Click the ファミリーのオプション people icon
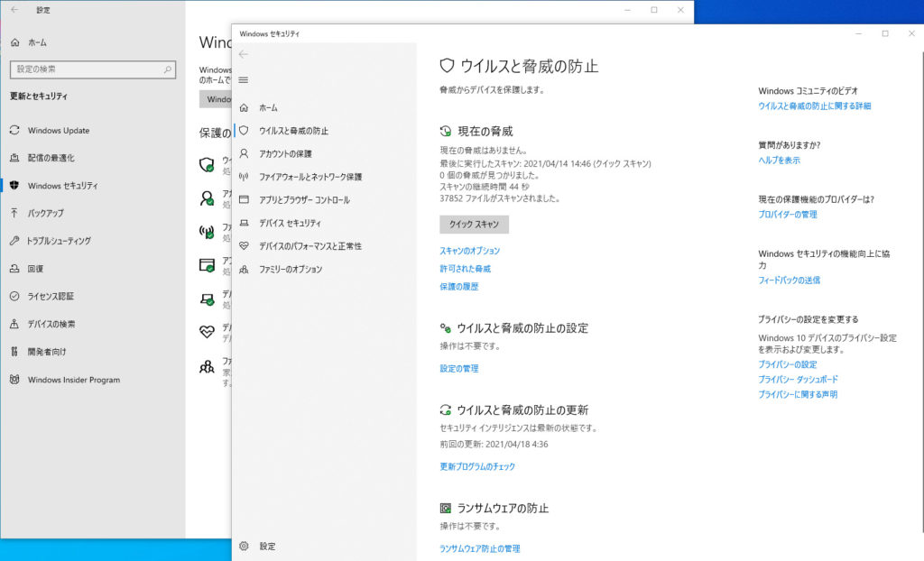 tap(244, 270)
